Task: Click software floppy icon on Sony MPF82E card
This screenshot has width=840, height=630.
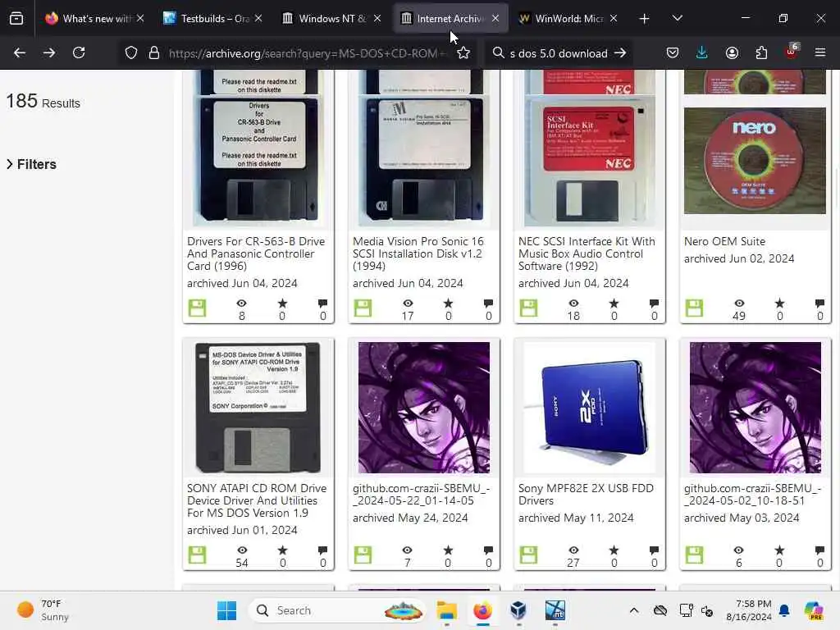Action: tap(528, 555)
